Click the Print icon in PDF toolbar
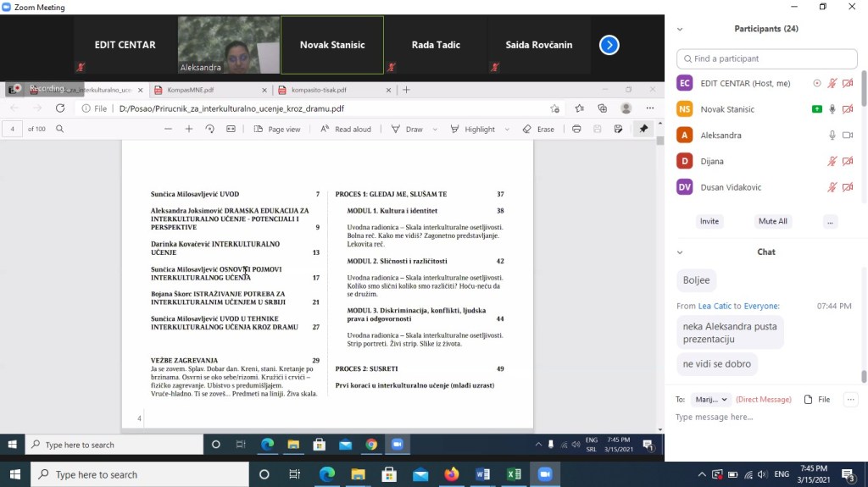This screenshot has width=868, height=487. tap(576, 129)
